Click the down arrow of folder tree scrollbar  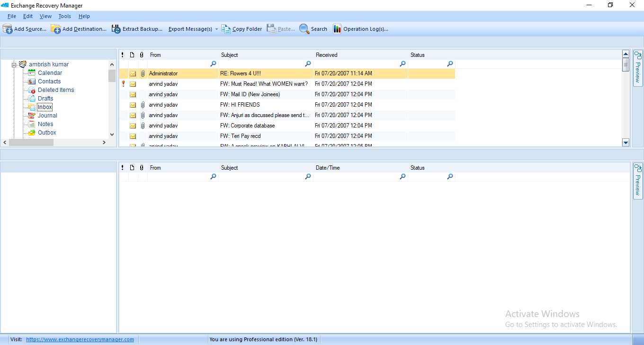pos(112,134)
